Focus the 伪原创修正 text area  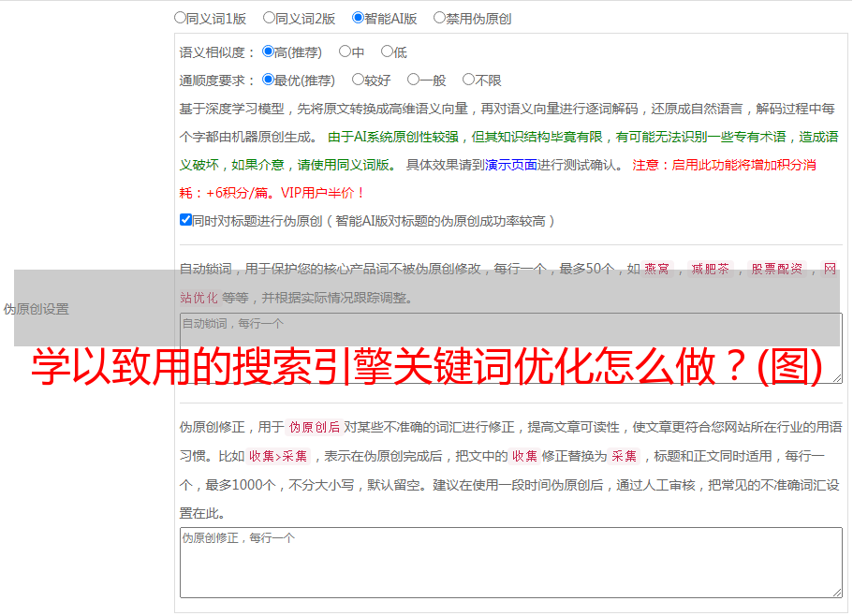[x=510, y=562]
